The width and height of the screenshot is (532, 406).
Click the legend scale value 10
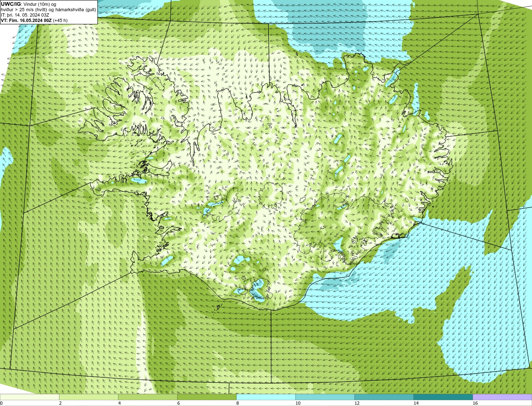298,403
